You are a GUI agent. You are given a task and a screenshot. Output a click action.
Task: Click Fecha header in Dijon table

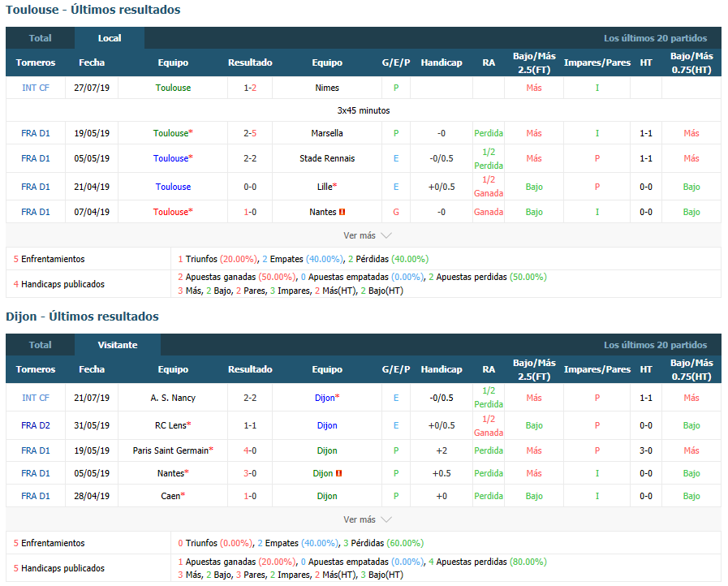point(92,369)
